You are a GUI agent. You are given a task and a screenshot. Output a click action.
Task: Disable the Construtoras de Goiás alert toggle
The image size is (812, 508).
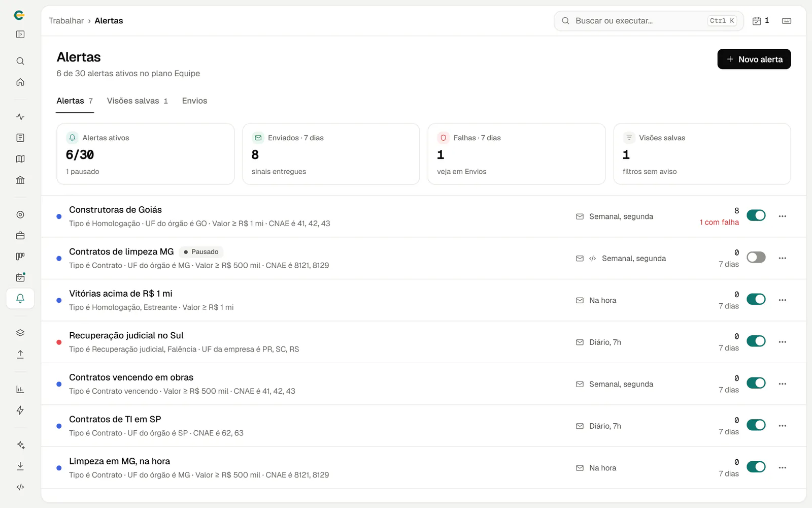(x=756, y=215)
